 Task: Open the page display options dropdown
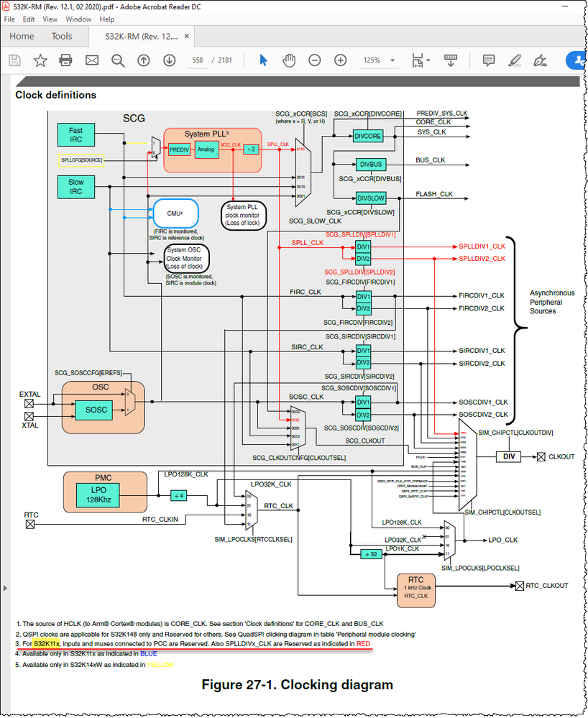pyautogui.click(x=426, y=60)
